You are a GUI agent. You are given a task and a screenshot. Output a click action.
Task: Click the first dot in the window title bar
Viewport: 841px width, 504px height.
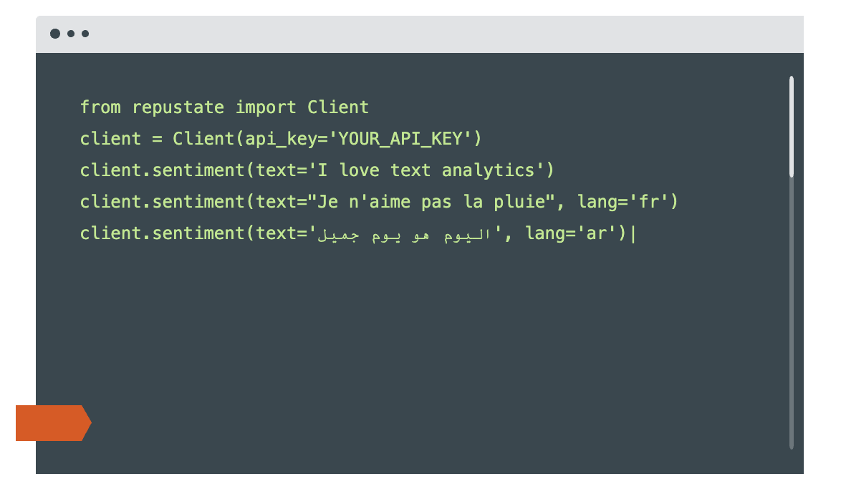coord(55,34)
